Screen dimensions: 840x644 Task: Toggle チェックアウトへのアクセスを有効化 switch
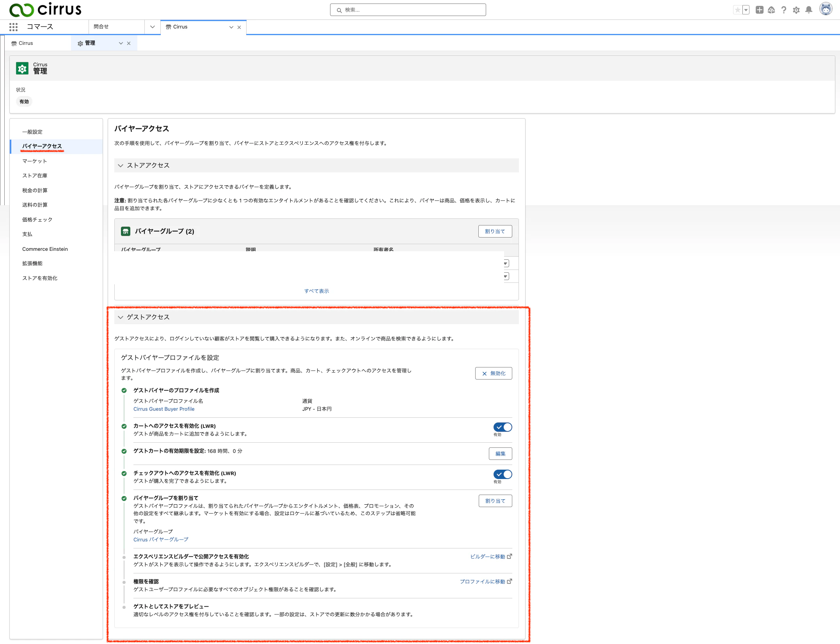point(503,474)
